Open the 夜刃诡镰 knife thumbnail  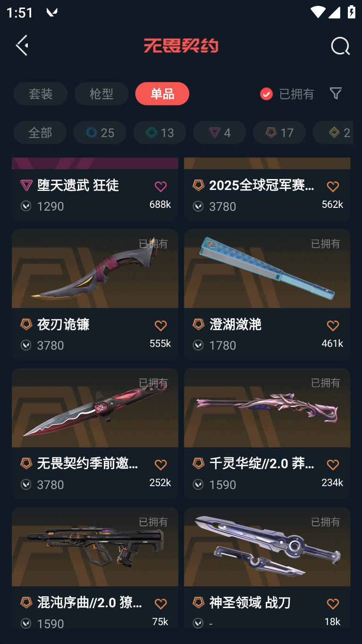click(95, 268)
